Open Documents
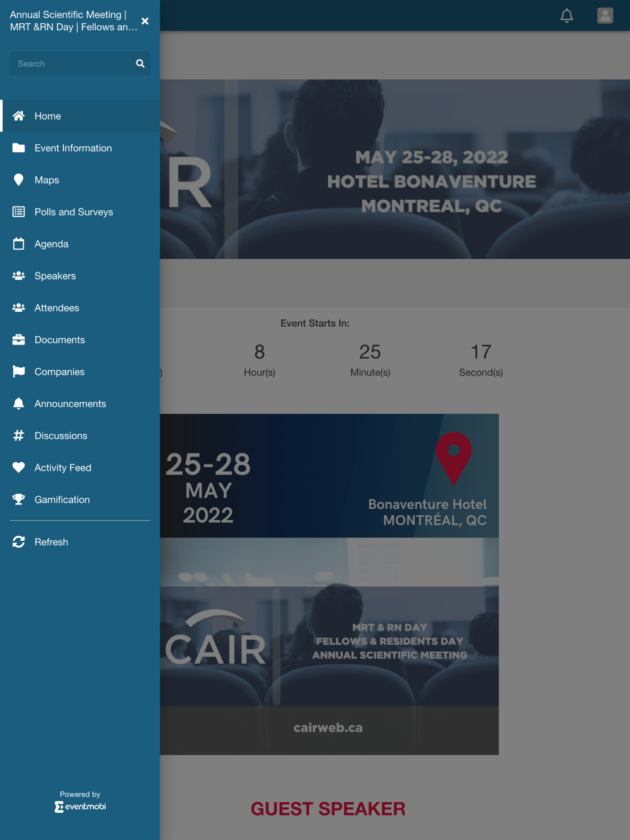The height and width of the screenshot is (840, 630). pos(80,340)
